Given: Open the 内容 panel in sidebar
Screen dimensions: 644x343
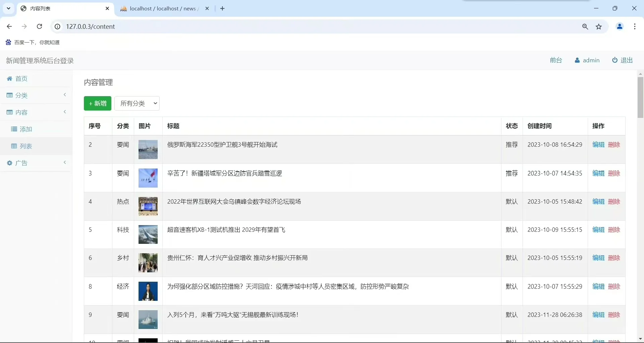Looking at the screenshot, I should [21, 113].
